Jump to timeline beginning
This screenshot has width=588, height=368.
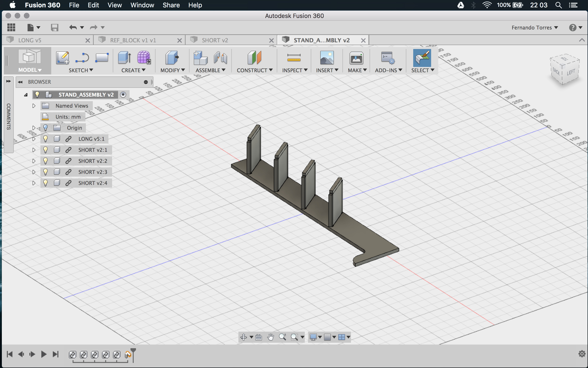(9, 354)
